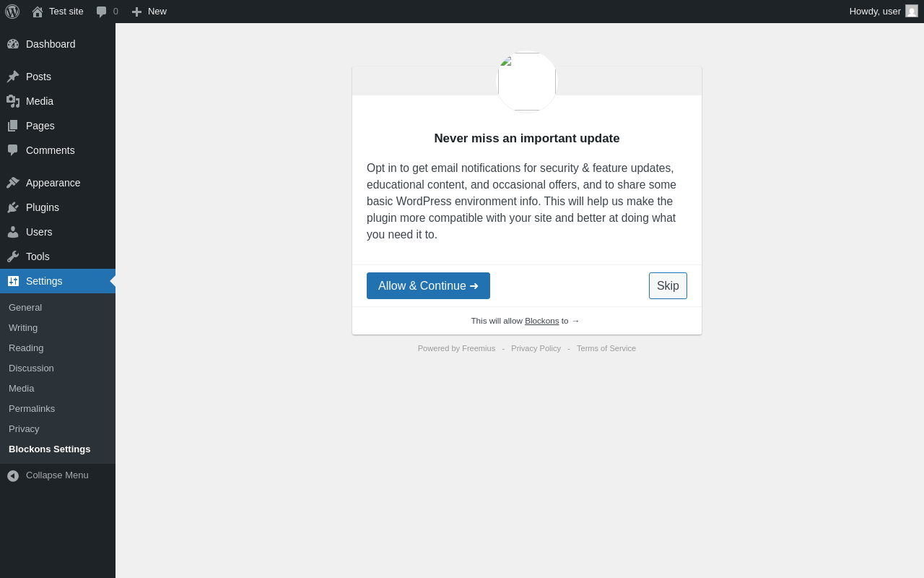Select the Plugins plug icon
The width and height of the screenshot is (924, 578).
[13, 207]
